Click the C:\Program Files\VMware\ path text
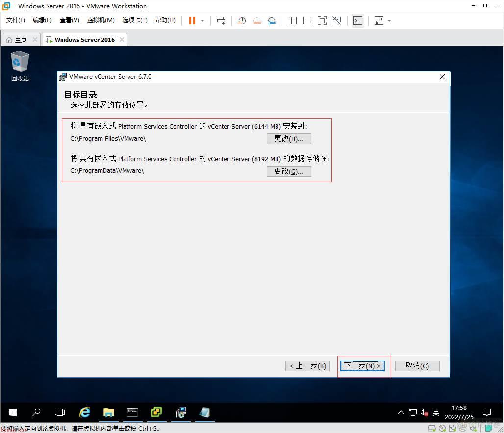Image resolution: width=504 pixels, height=433 pixels. [x=108, y=139]
